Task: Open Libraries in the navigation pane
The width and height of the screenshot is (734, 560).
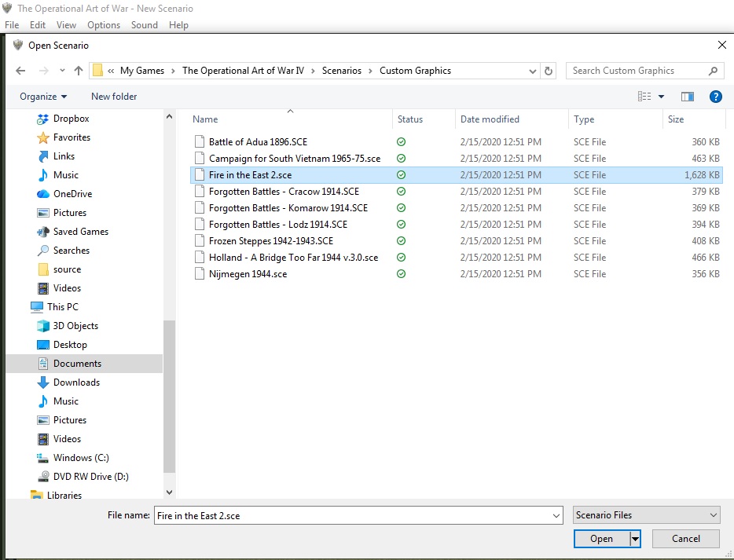Action: pyautogui.click(x=64, y=495)
